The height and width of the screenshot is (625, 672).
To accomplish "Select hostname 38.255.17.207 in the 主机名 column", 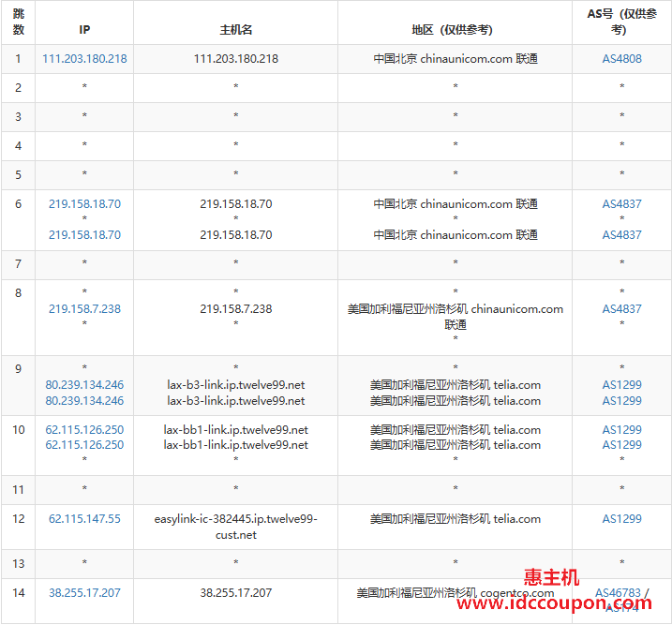I will (235, 593).
